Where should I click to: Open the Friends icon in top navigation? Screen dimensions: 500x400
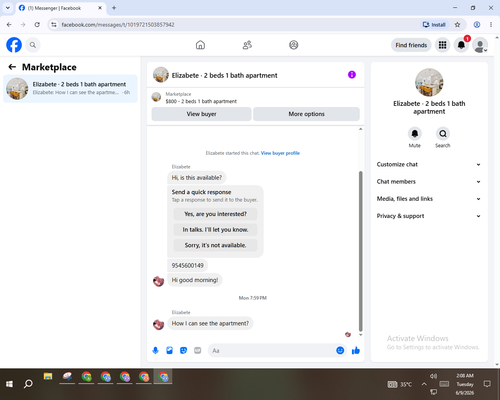click(x=247, y=45)
